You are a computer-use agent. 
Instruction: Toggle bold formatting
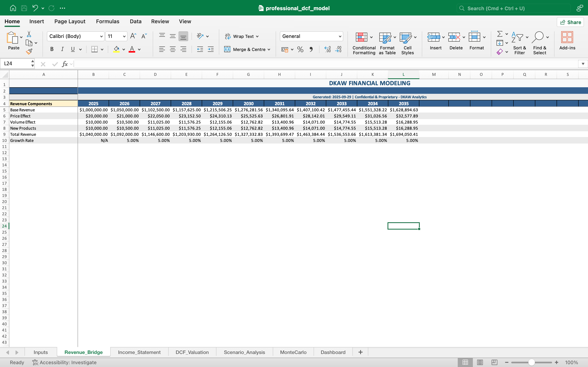tap(52, 49)
